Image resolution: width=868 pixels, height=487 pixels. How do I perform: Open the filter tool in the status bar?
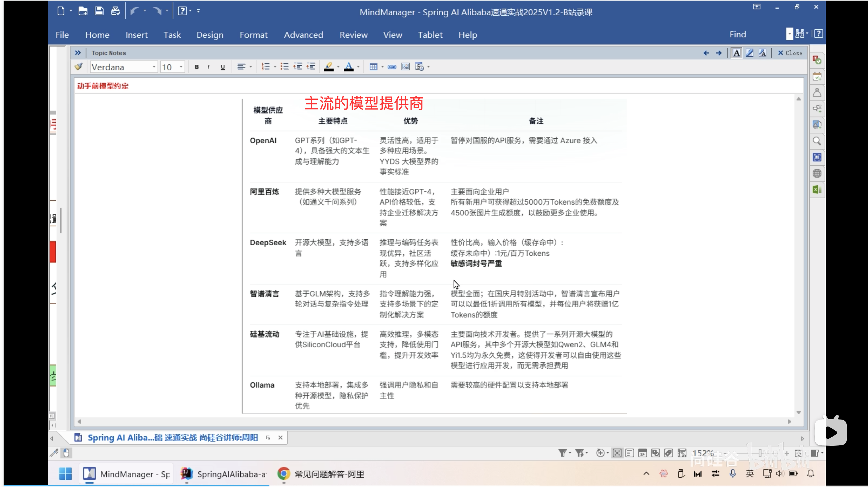[x=562, y=453]
